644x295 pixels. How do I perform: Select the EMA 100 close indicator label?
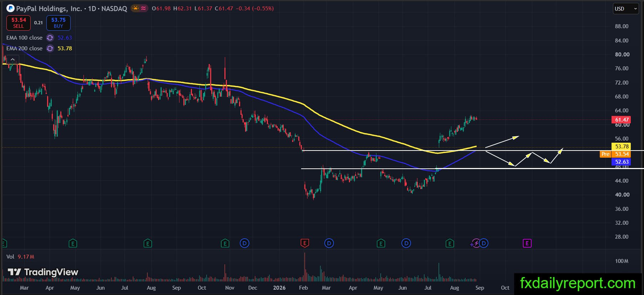pyautogui.click(x=24, y=38)
